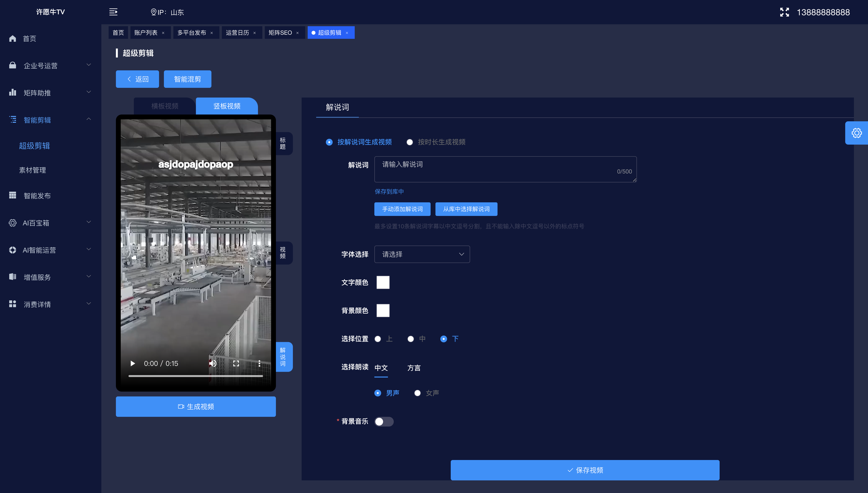The height and width of the screenshot is (493, 868).
Task: Toggle the 背景音乐 switch on
Action: [384, 422]
